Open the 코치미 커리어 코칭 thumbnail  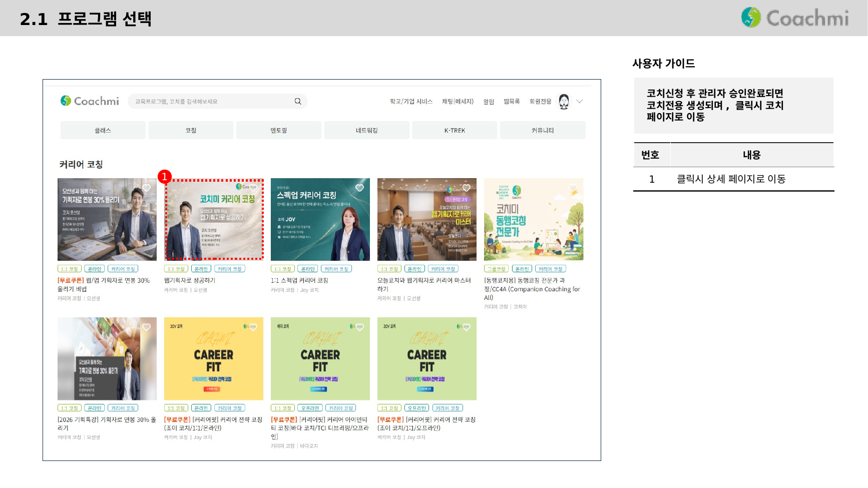click(x=214, y=219)
